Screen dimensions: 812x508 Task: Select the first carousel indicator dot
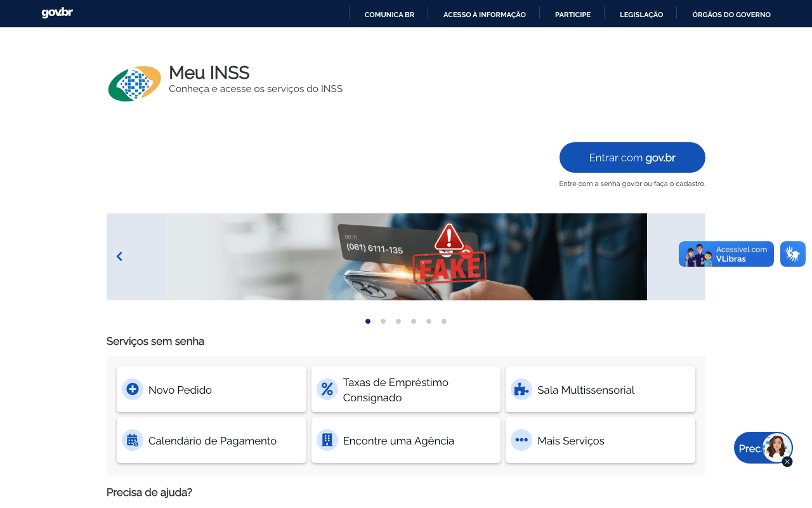(367, 321)
